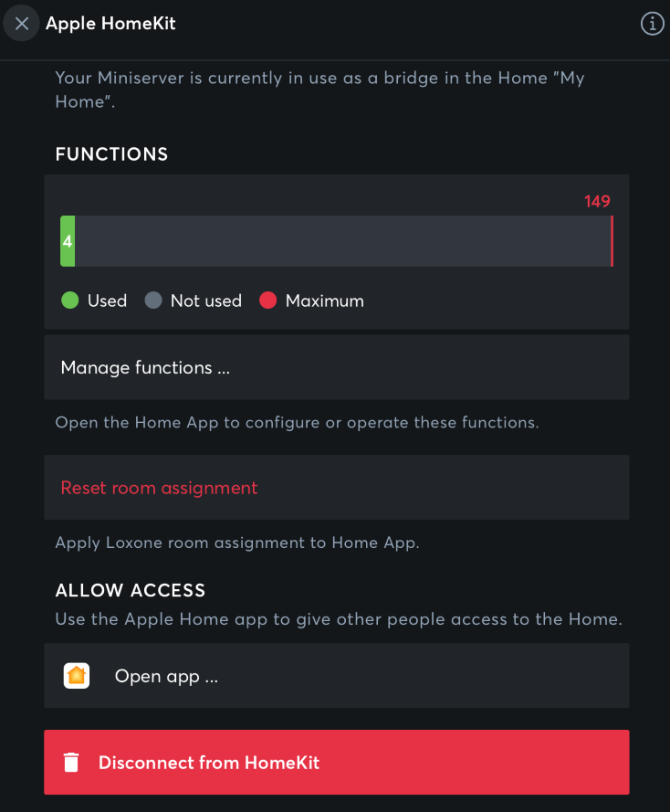
Task: Click the gray Not used legend dot
Action: coord(153,301)
